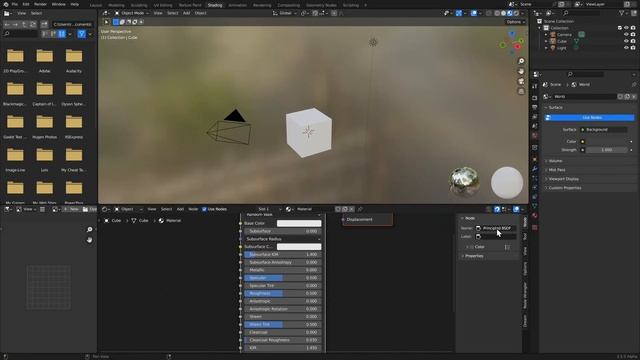Click the blue Use Nodes button in World
The image size is (640, 360).
click(590, 118)
